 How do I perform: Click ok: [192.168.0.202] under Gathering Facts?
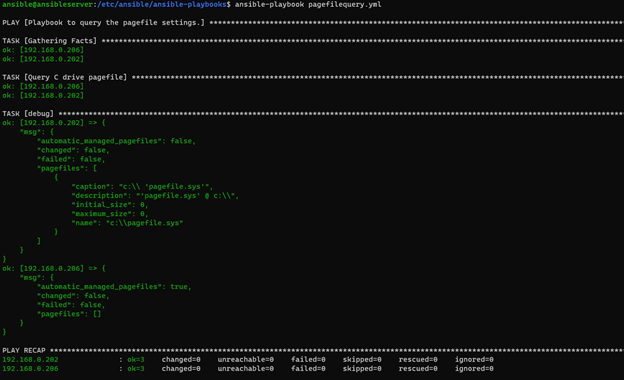pyautogui.click(x=43, y=59)
